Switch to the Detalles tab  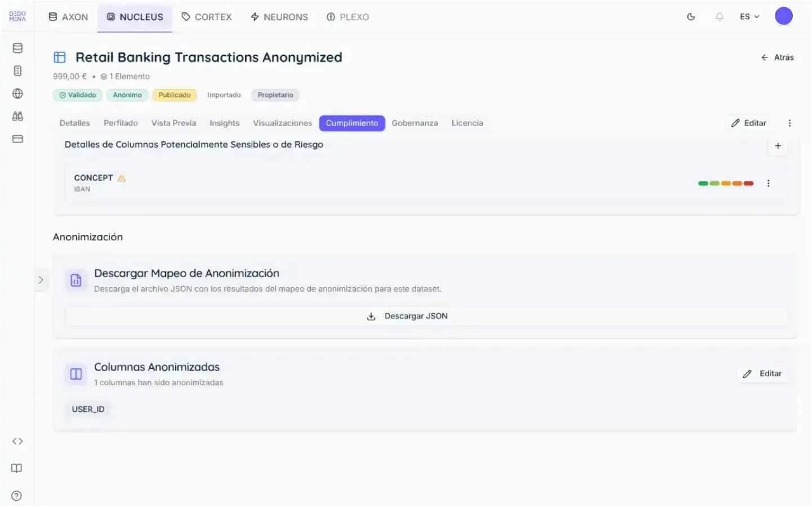[x=75, y=123]
